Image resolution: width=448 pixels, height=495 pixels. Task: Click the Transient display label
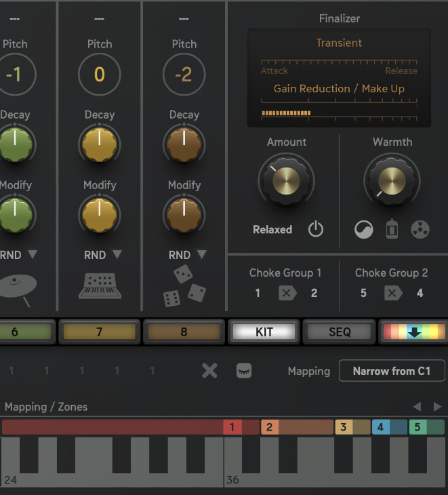[339, 43]
